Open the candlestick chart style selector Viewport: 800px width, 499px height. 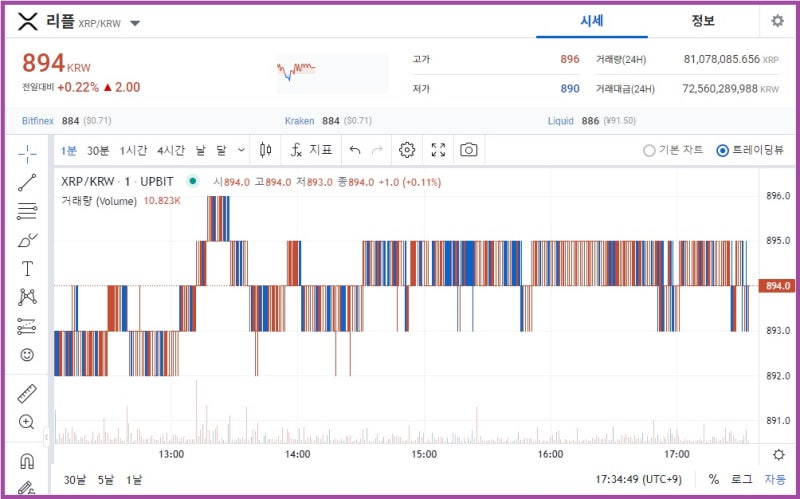[265, 150]
